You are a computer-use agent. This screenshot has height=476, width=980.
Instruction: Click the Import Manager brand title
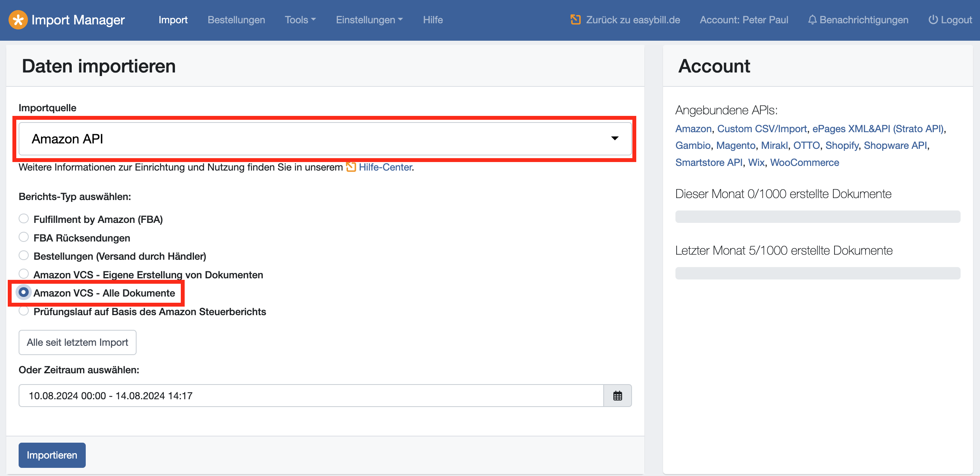coord(78,20)
